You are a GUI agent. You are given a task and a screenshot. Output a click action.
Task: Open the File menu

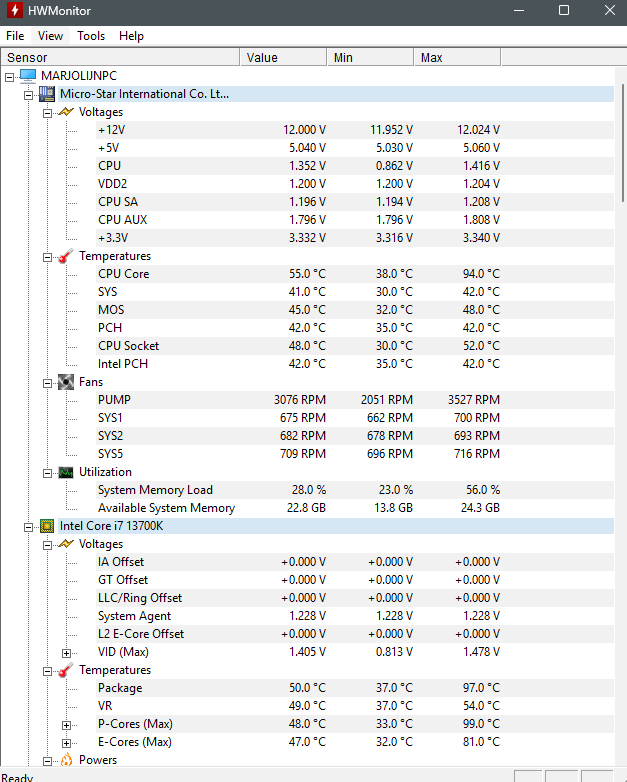pos(15,36)
